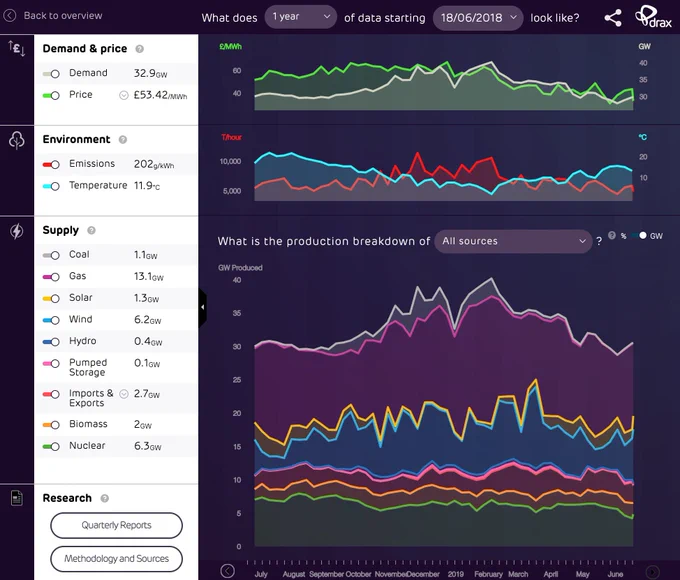Click the Temperature value 11.9°C
This screenshot has height=580, width=680.
coord(147,186)
